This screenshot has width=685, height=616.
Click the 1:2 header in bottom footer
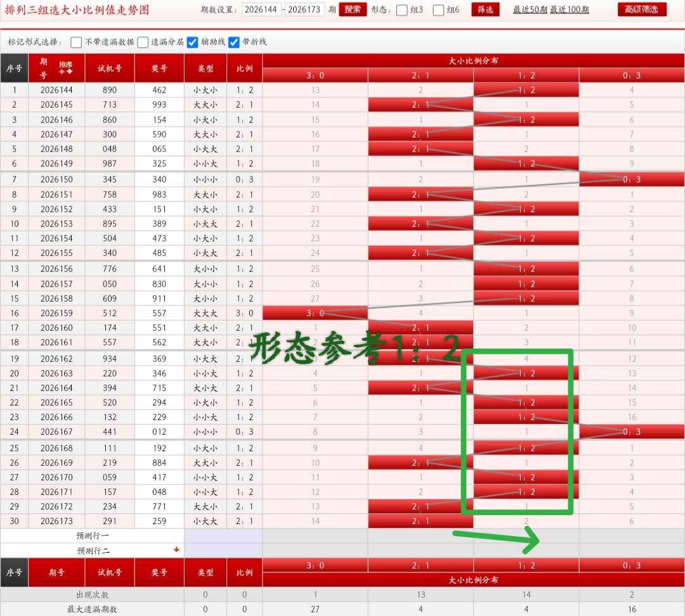526,565
